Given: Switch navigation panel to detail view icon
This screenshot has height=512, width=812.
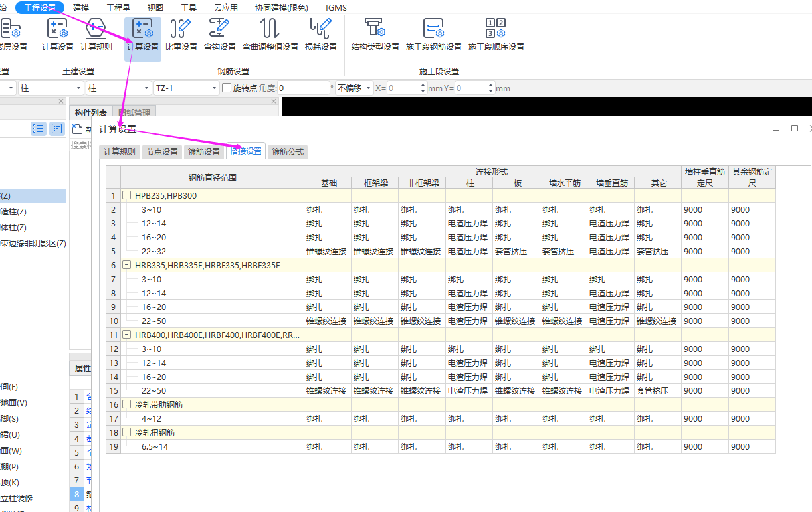Looking at the screenshot, I should 56,129.
